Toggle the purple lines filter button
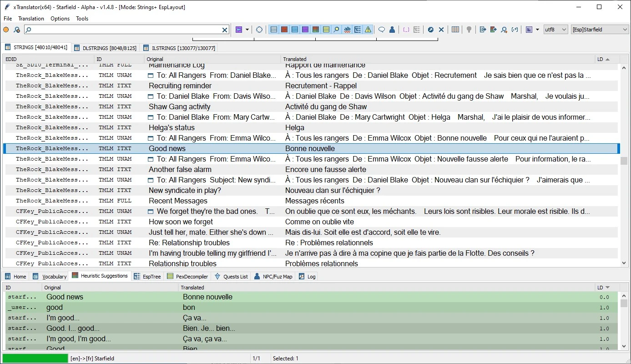 click(305, 30)
